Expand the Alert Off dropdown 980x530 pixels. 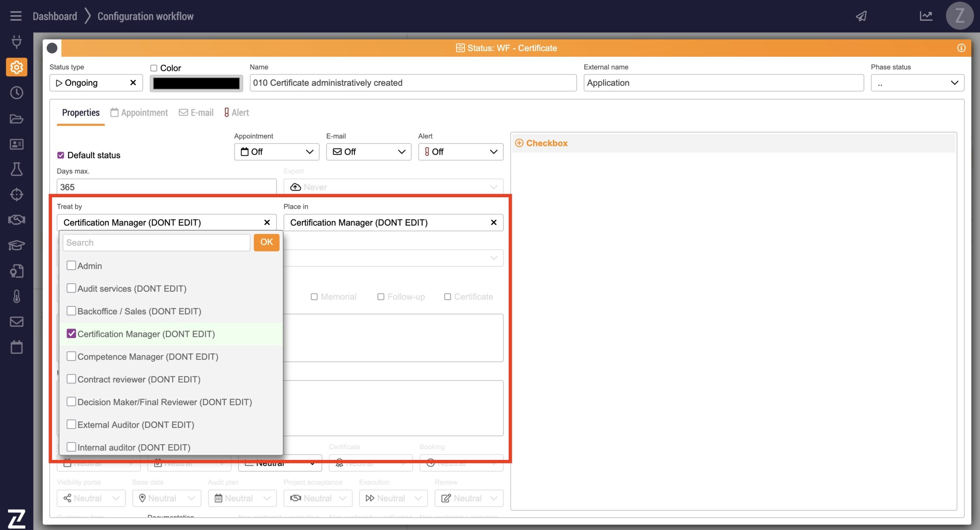pyautogui.click(x=461, y=152)
